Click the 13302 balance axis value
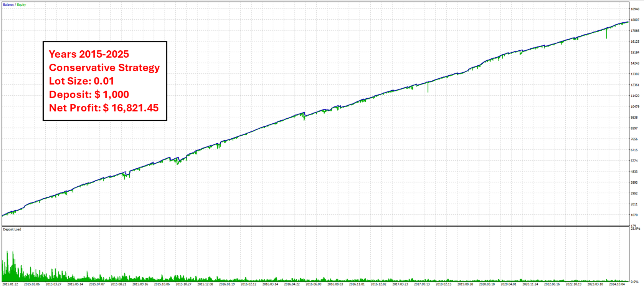 coord(635,74)
